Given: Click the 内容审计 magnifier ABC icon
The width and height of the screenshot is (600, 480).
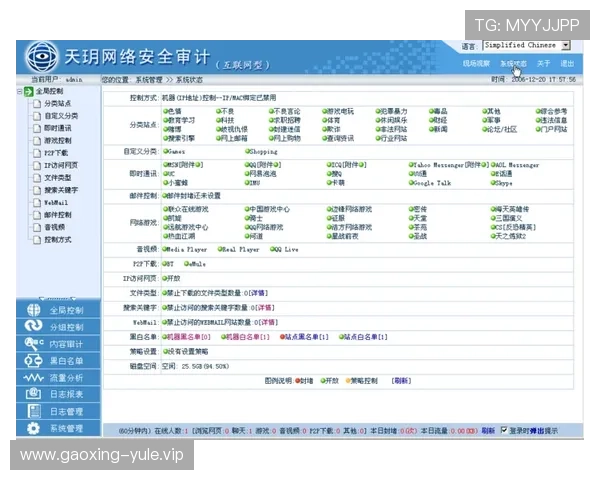Looking at the screenshot, I should [33, 343].
